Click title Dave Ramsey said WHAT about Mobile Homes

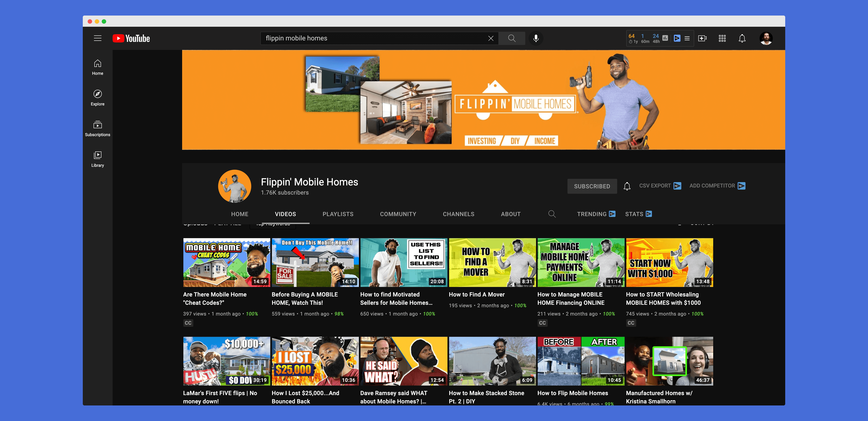point(394,397)
